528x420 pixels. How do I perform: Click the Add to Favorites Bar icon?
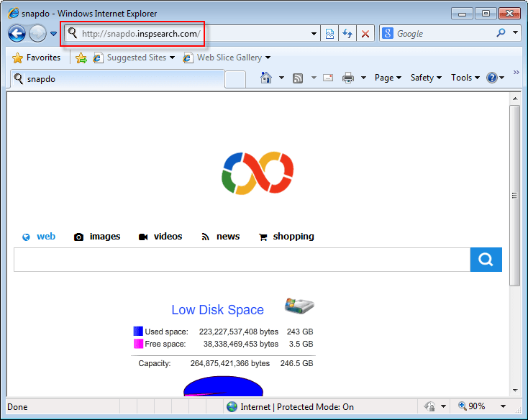[81, 58]
